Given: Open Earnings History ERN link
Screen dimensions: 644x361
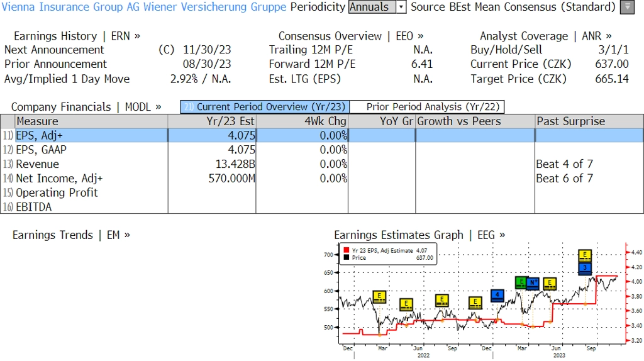Looking at the screenshot, I should pos(77,36).
